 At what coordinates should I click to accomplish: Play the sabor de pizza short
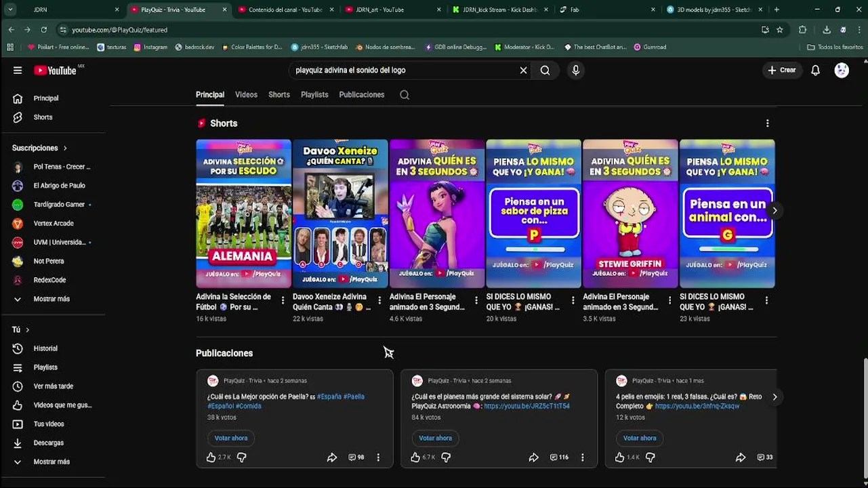tap(533, 213)
